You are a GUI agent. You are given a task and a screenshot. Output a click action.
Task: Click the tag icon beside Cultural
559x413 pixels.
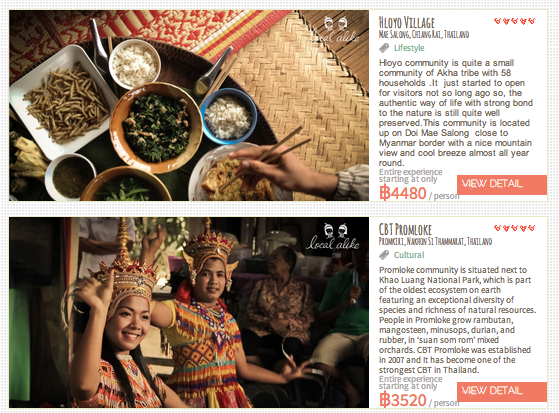[x=384, y=255]
